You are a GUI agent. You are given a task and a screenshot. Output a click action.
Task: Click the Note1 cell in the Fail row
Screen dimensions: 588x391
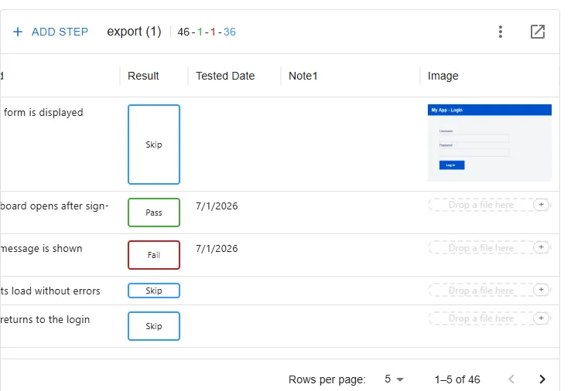tap(350, 255)
